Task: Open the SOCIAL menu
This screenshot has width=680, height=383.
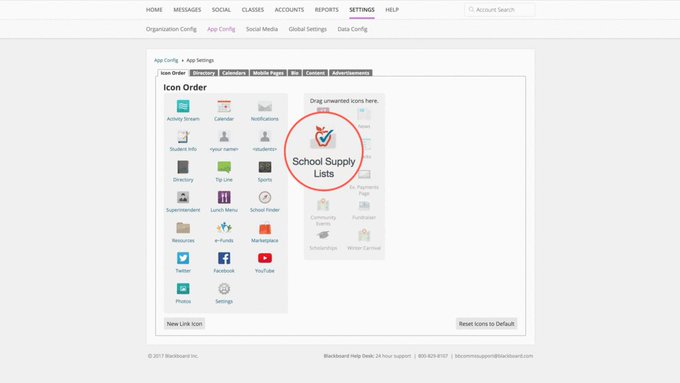Action: pyautogui.click(x=221, y=10)
